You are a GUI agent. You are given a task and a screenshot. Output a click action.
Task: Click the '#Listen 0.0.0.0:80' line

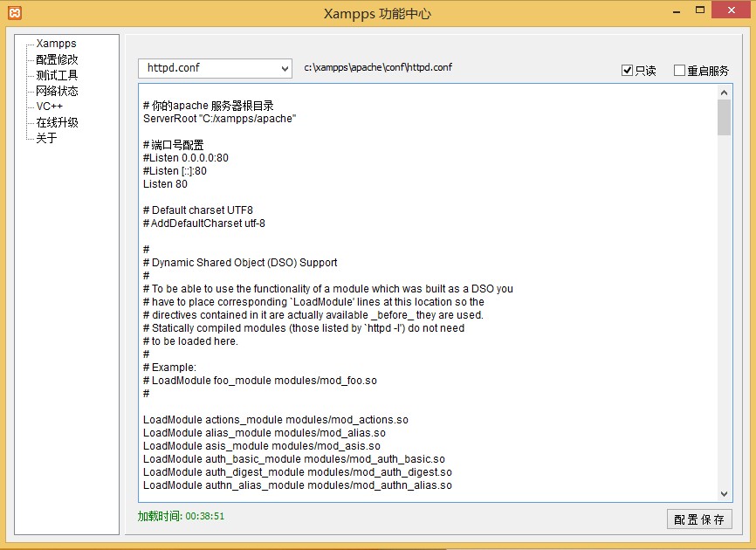[x=186, y=158]
